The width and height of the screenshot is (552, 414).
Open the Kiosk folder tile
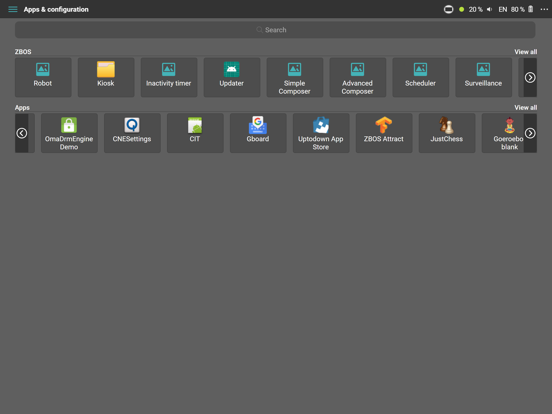tap(106, 77)
